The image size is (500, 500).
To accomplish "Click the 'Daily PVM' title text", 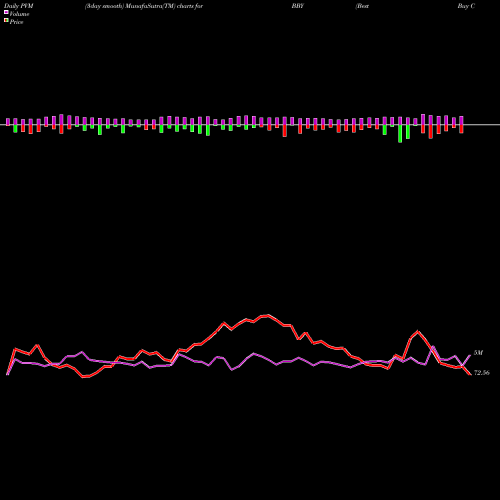I will point(19,6).
